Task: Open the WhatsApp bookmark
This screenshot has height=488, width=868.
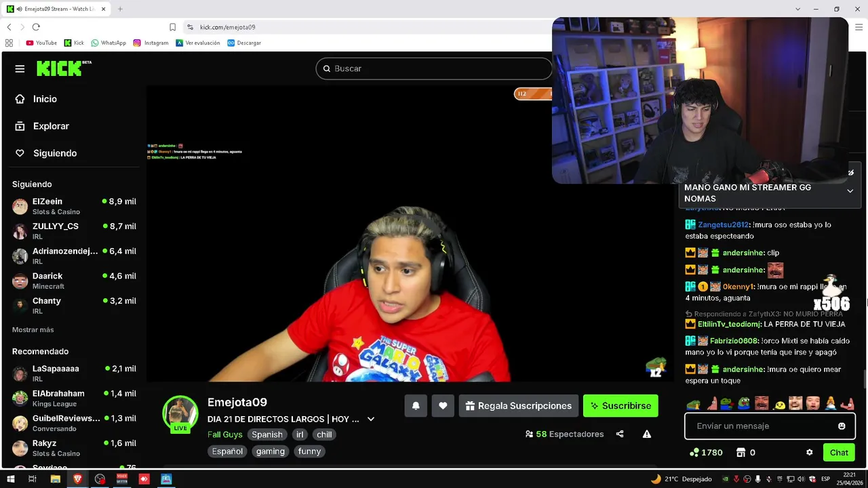Action: click(108, 43)
